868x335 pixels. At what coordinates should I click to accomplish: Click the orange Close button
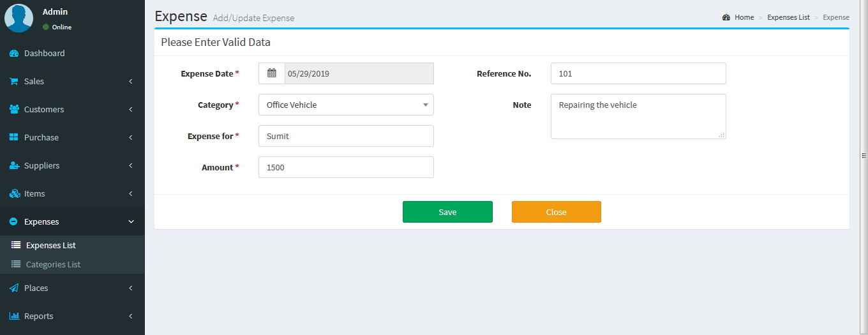[557, 212]
